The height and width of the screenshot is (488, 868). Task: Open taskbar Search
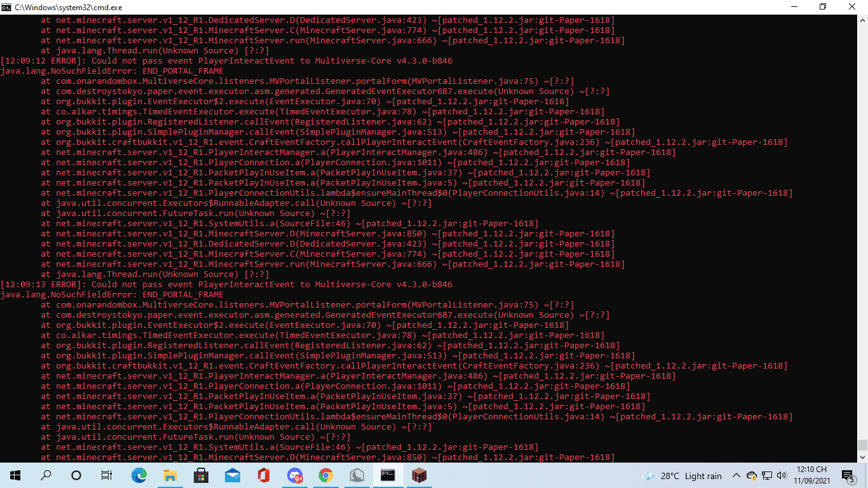(x=46, y=475)
